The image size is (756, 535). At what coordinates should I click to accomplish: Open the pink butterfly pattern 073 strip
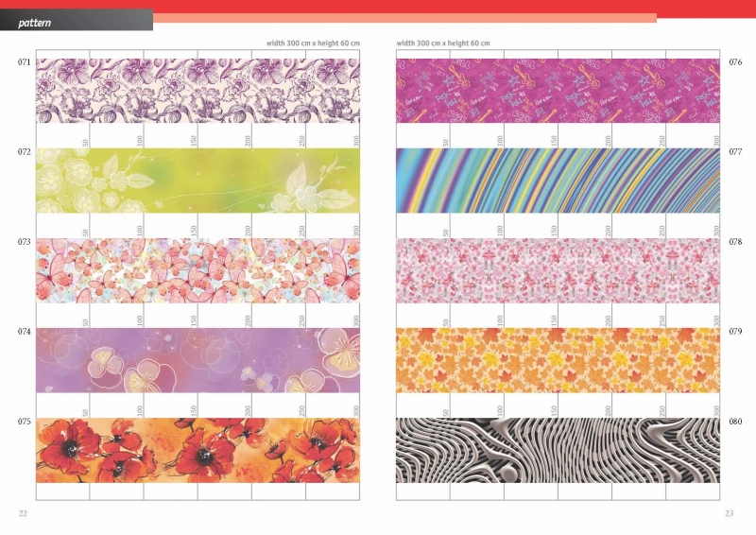point(198,270)
